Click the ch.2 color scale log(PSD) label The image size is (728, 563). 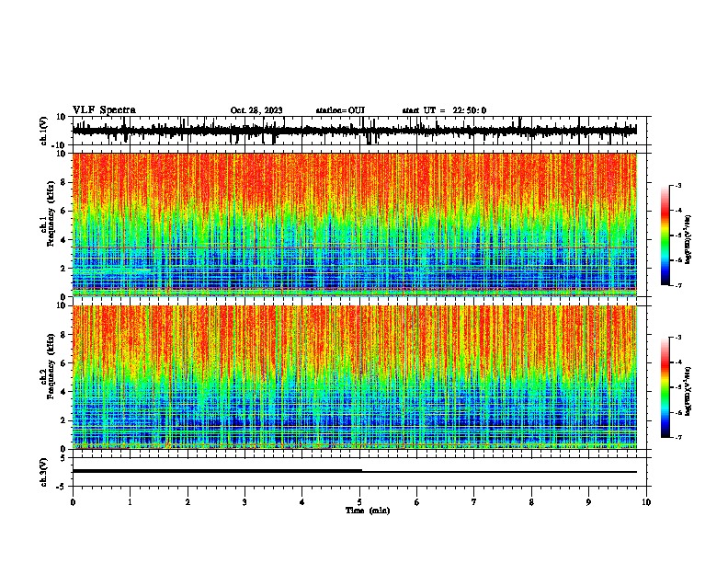[688, 391]
